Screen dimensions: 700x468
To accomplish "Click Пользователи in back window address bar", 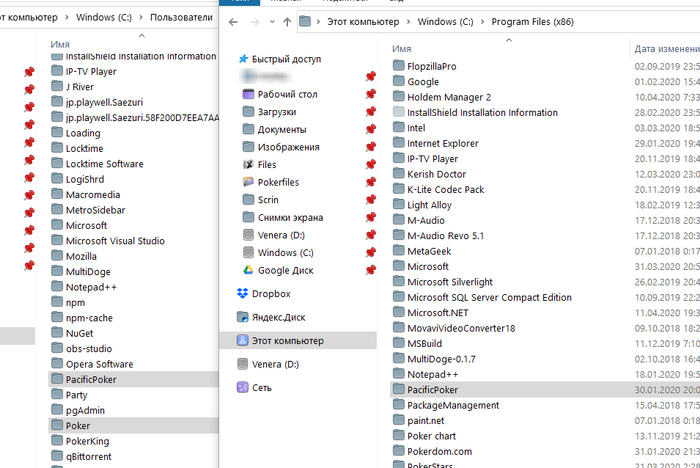I will coord(181,17).
